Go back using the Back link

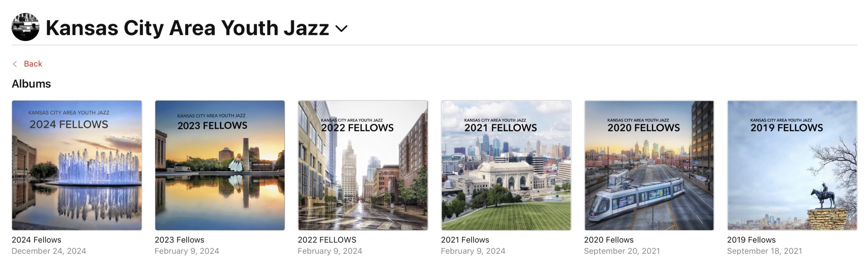point(33,64)
